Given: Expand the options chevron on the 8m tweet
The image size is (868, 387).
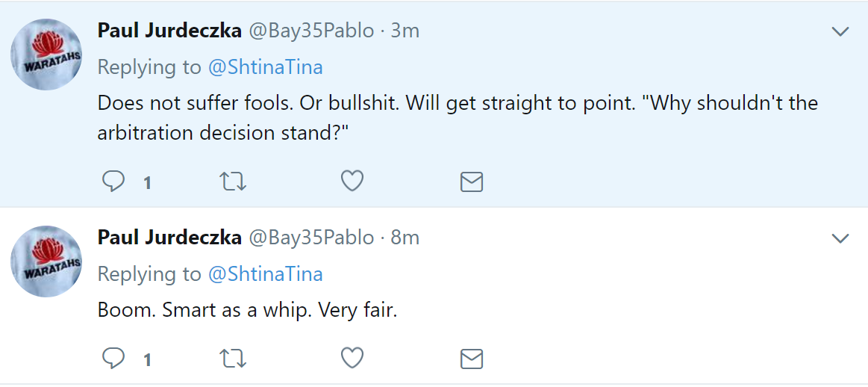Looking at the screenshot, I should point(840,238).
